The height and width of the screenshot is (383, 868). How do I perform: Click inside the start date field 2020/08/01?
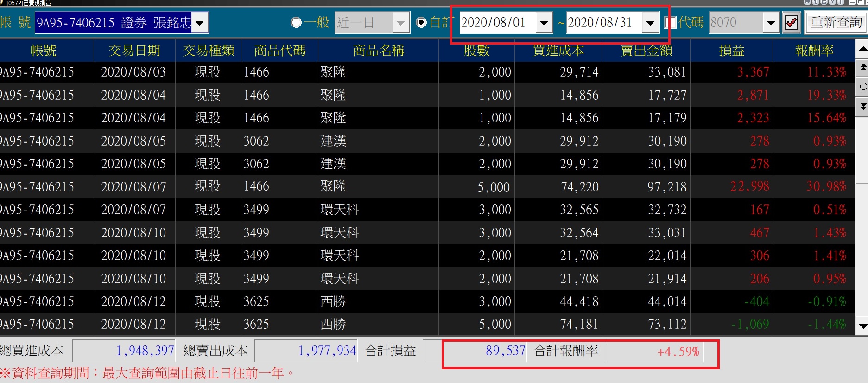(497, 23)
